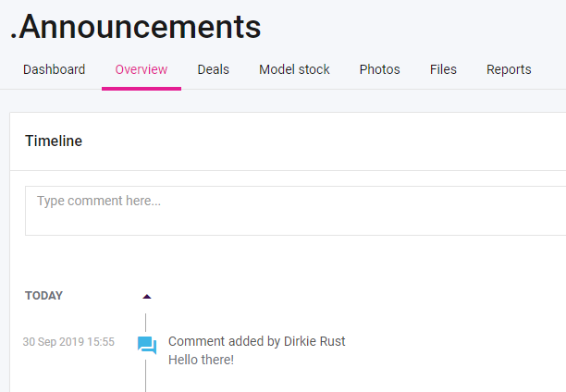Select the 'Hello there!' comment text
The height and width of the screenshot is (392, 566).
click(201, 360)
